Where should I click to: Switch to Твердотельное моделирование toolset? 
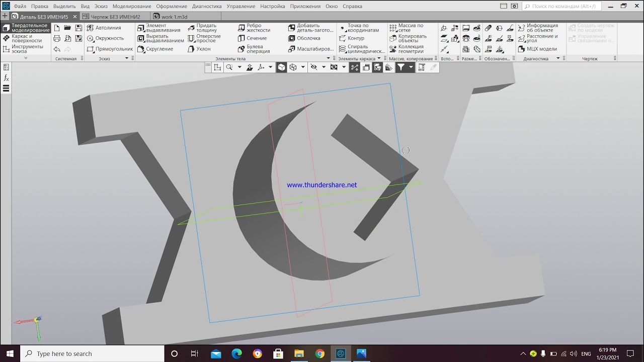pos(26,28)
